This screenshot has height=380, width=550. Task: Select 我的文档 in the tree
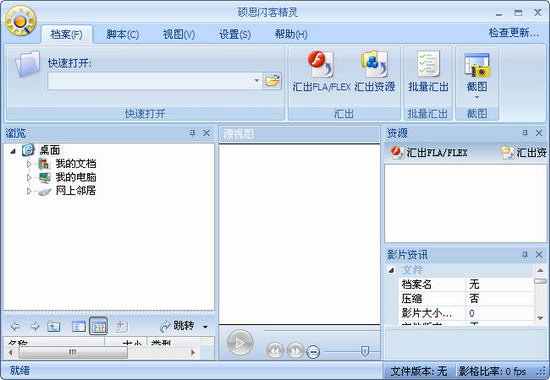76,164
